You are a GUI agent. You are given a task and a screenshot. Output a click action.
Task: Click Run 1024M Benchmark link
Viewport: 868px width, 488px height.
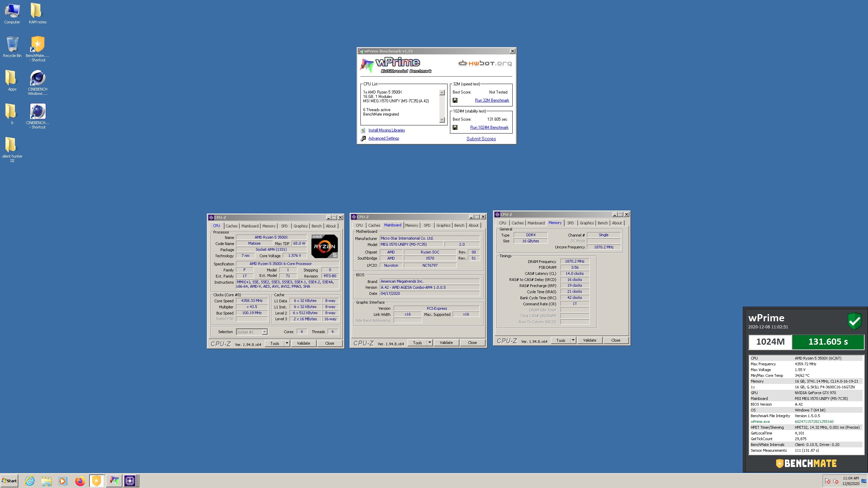pos(489,127)
